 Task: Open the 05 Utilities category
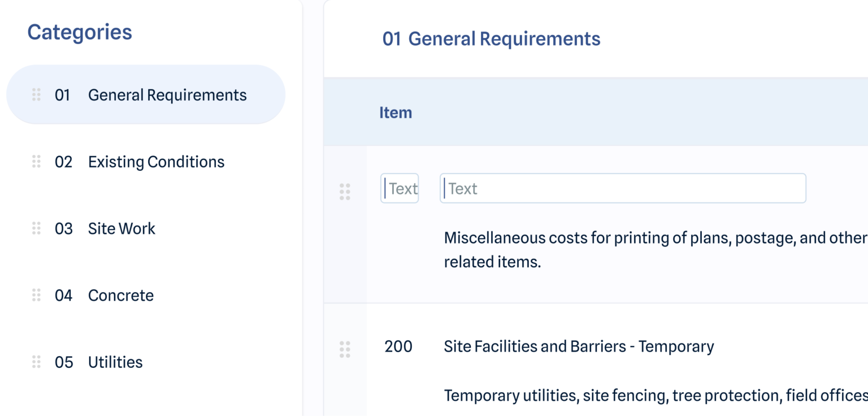click(x=115, y=362)
